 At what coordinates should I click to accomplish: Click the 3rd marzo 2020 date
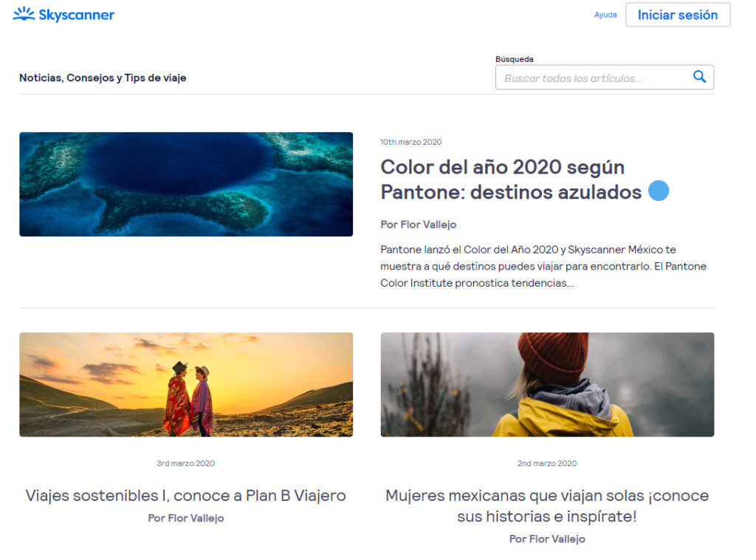tap(186, 463)
